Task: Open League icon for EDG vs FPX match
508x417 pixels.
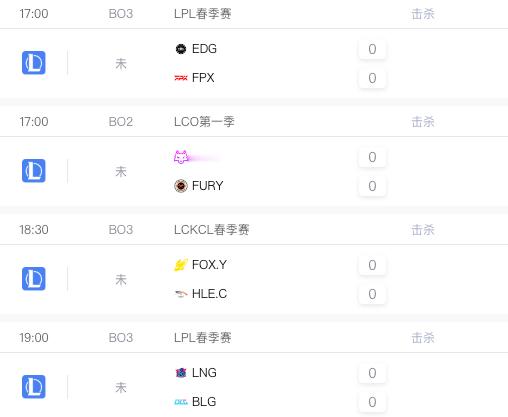Action: pyautogui.click(x=34, y=63)
